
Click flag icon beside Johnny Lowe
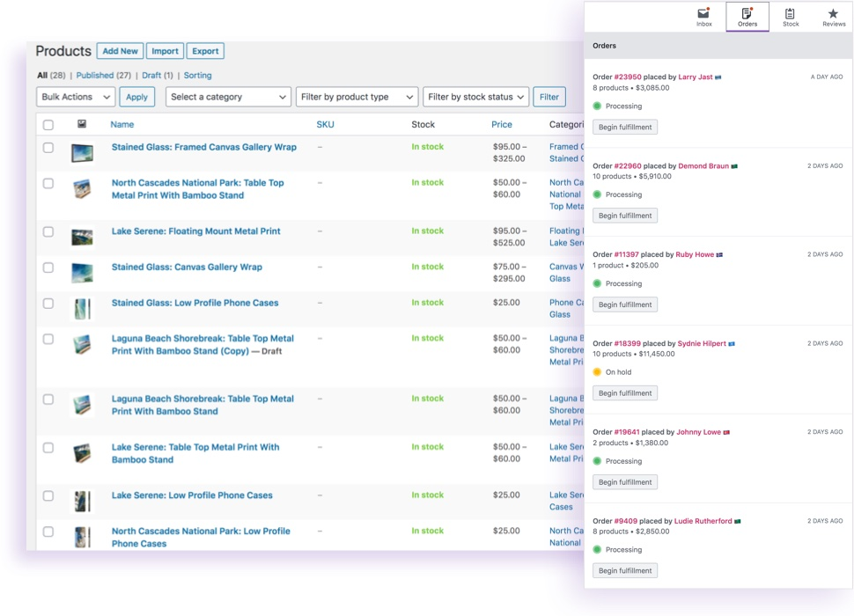click(x=726, y=432)
